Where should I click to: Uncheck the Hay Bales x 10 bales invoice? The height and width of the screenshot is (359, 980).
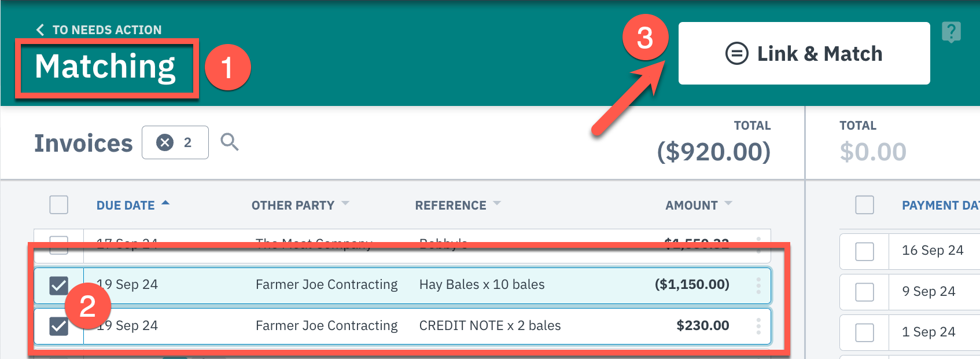tap(58, 284)
